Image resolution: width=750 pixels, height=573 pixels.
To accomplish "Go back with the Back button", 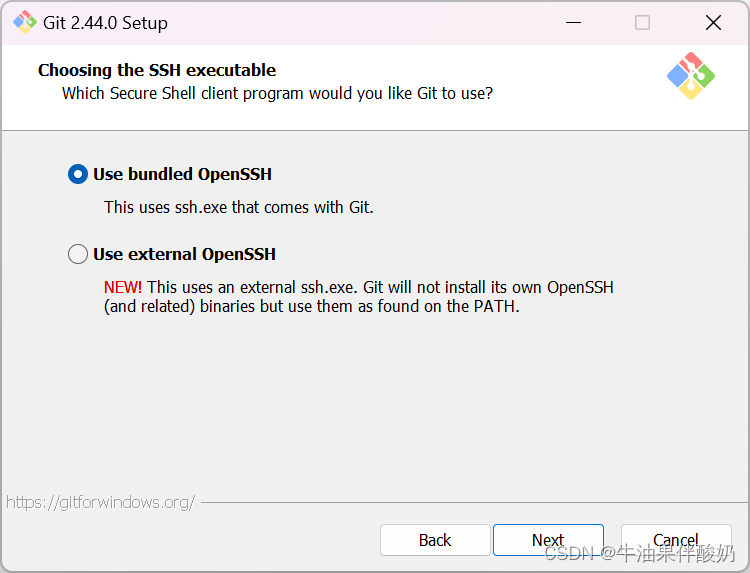I will (x=435, y=540).
